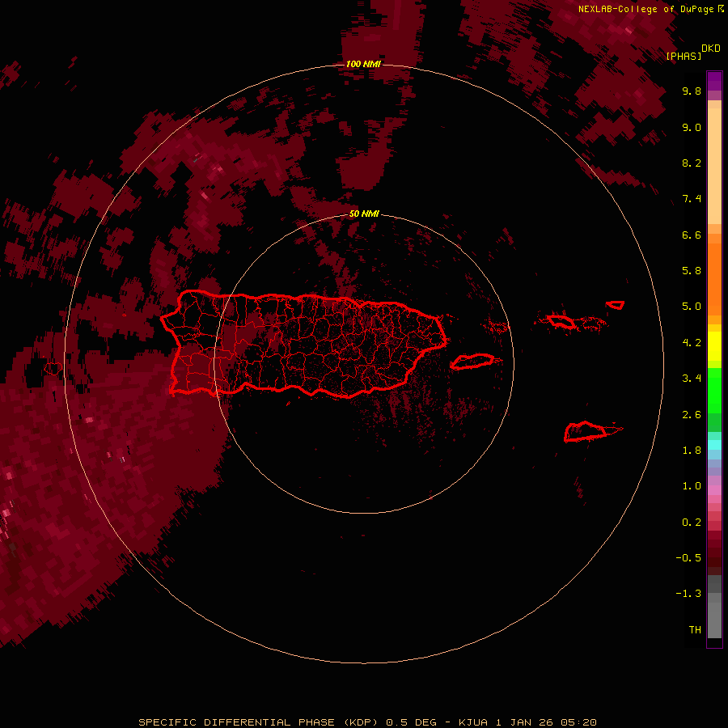
Task: Click the 5.8 scale value
Action: click(x=692, y=271)
